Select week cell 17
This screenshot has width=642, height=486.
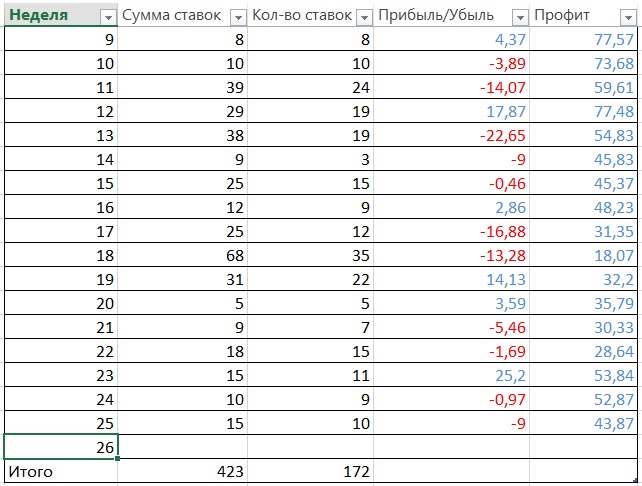point(61,231)
